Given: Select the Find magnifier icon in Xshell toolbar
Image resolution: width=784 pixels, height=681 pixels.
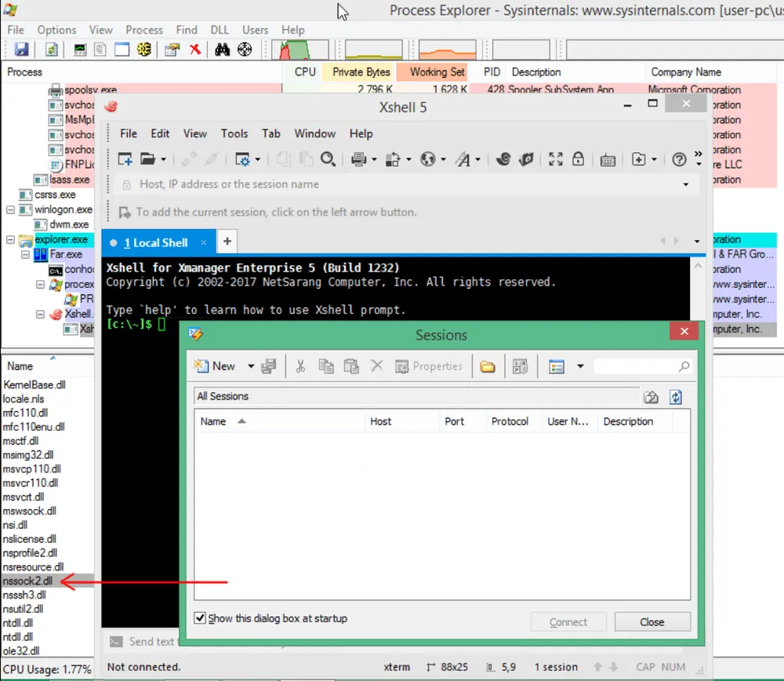Looking at the screenshot, I should click(328, 159).
